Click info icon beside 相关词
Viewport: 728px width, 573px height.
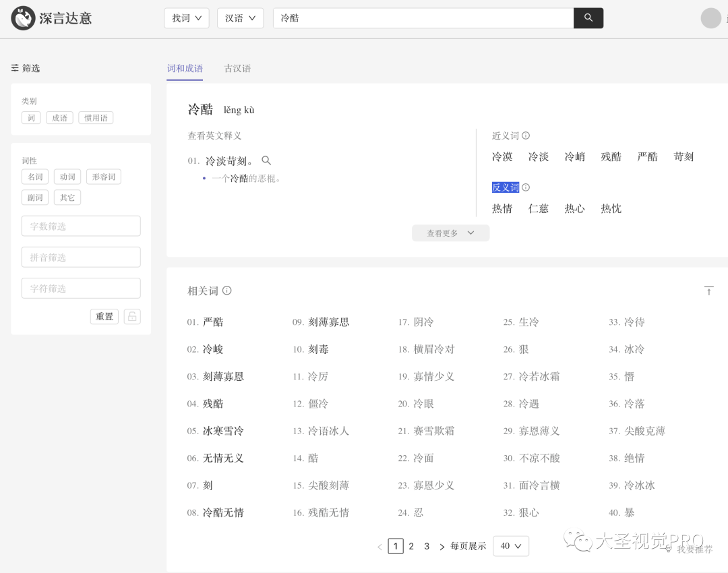pos(227,291)
